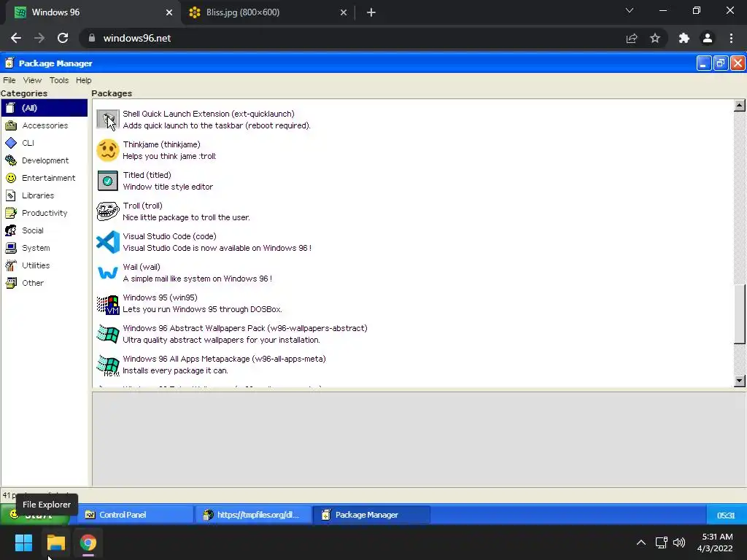Screen dimensions: 747x560
Task: Open the Windows 96 Start button
Action: [34, 515]
